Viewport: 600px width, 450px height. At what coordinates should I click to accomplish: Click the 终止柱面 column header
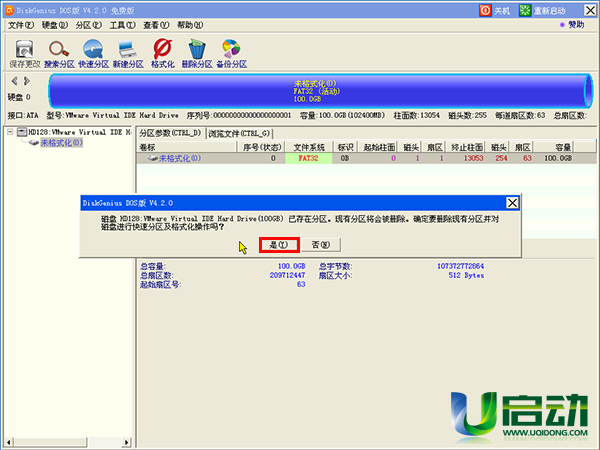coord(466,147)
